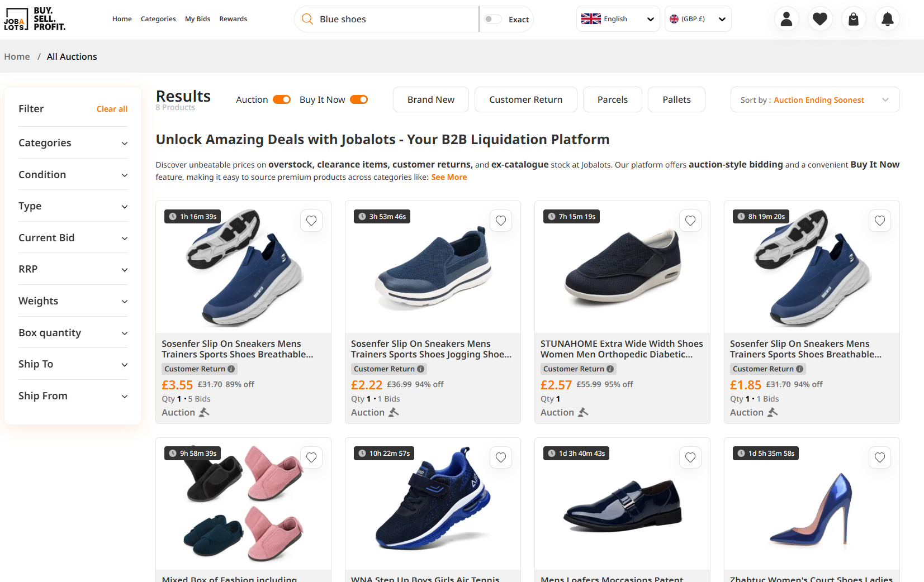Filter by Brand New
Screen dimensions: 924x582
pos(431,99)
